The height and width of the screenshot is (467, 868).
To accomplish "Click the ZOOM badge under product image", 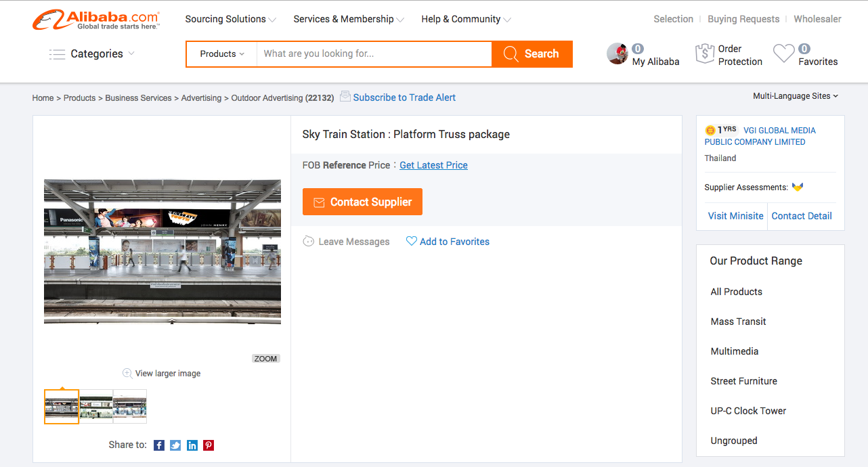I will pyautogui.click(x=265, y=359).
